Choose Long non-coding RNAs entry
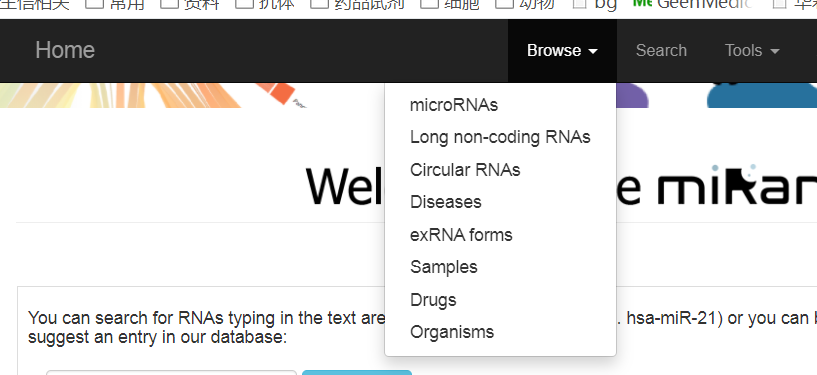817x375 pixels. (500, 137)
